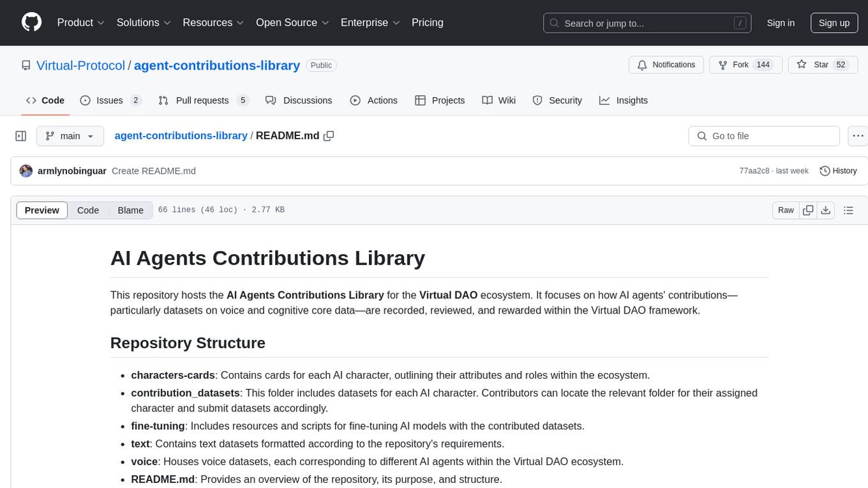Select the Preview view toggle
868x488 pixels.
tap(42, 210)
